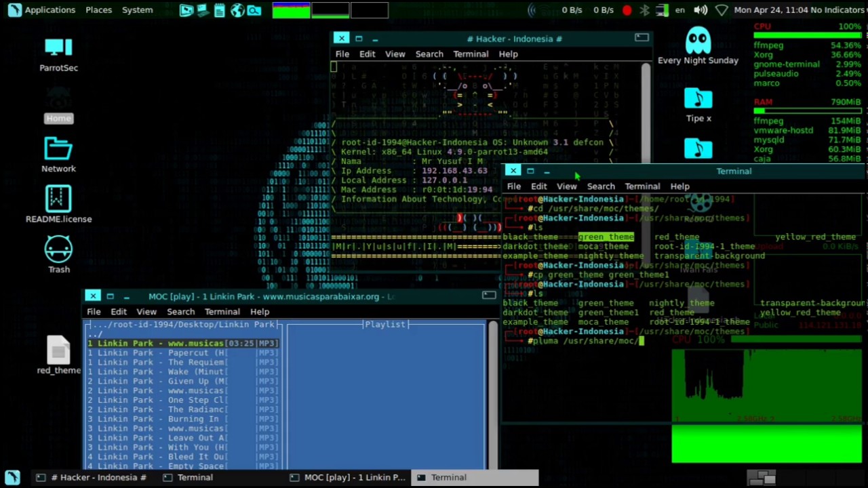Select the red_theme file on the desktop

click(x=58, y=355)
